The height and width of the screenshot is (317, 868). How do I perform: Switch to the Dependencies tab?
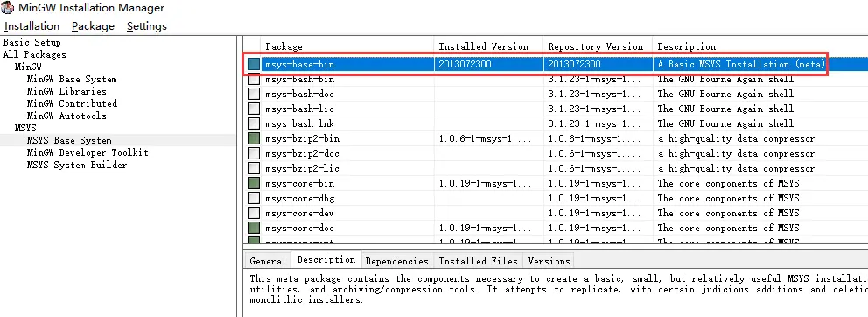[397, 260]
